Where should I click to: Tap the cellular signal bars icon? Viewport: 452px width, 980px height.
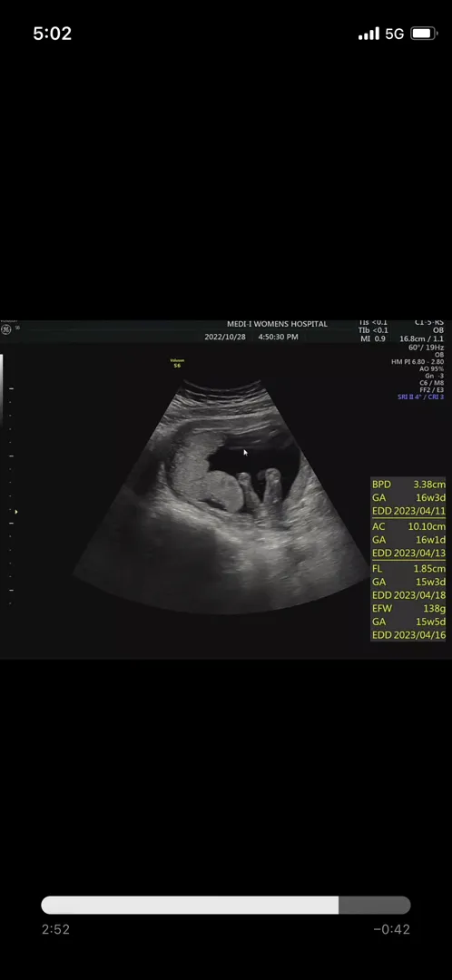click(368, 34)
